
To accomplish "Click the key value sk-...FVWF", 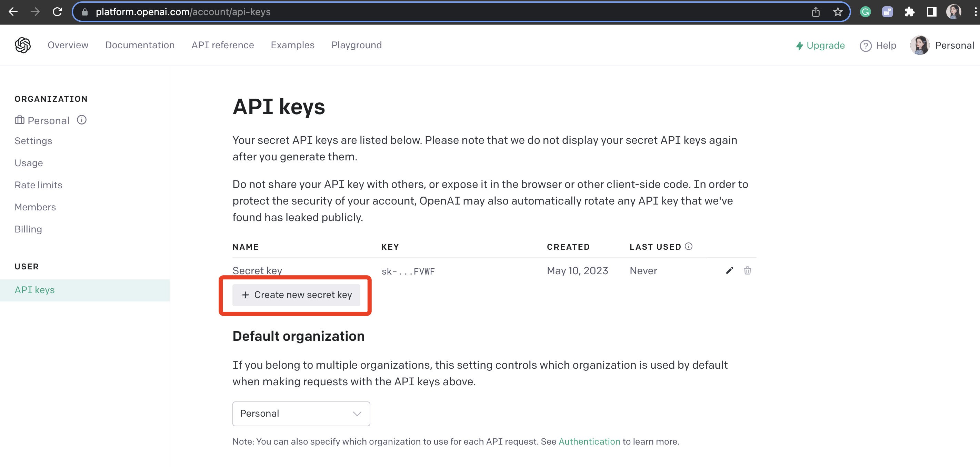I will (x=408, y=271).
